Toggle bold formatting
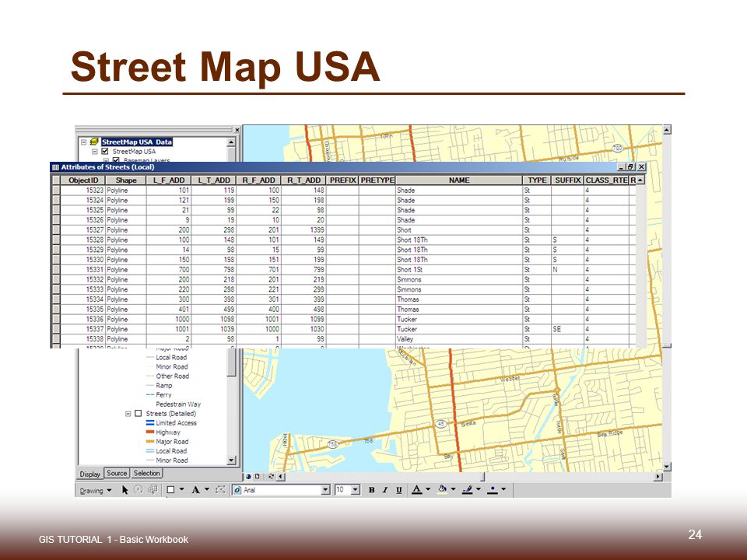 372,490
